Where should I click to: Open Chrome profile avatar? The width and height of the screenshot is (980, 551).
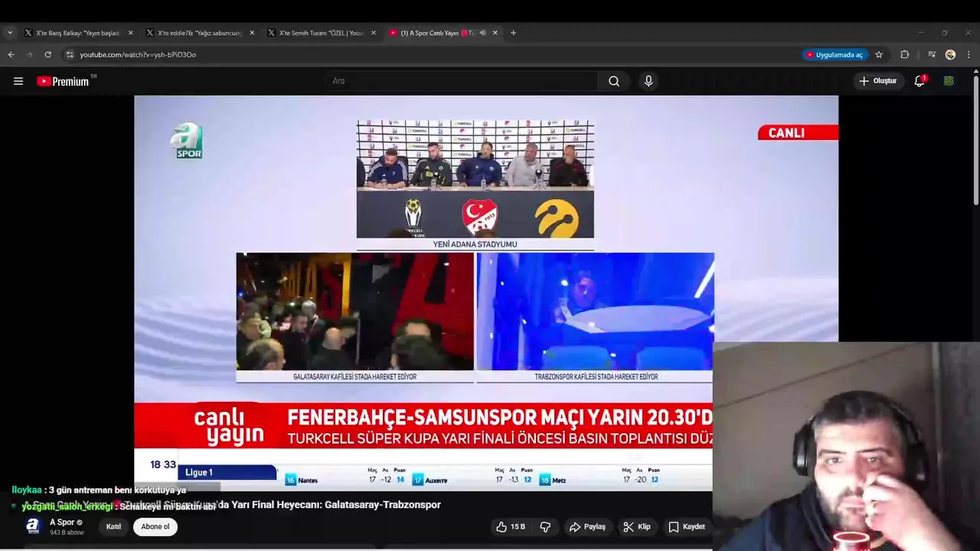coord(950,54)
